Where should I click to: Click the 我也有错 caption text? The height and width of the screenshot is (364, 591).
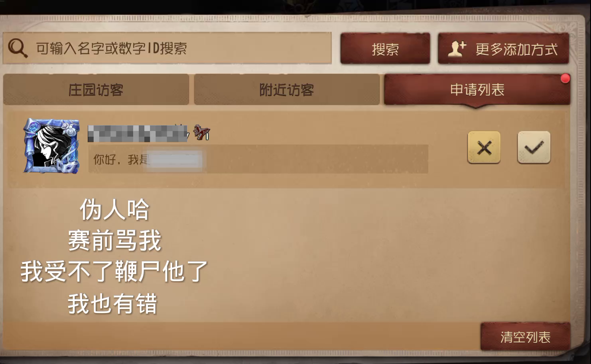[113, 303]
